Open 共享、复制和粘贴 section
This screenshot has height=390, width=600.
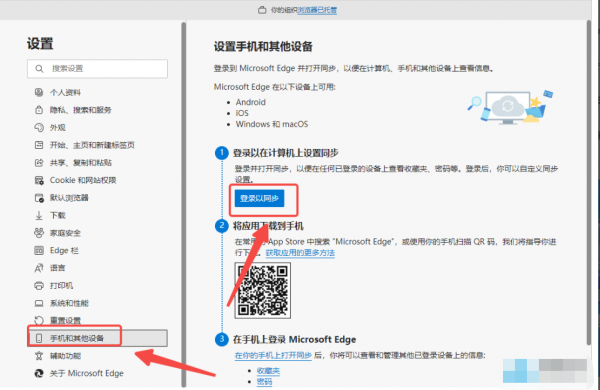point(80,163)
